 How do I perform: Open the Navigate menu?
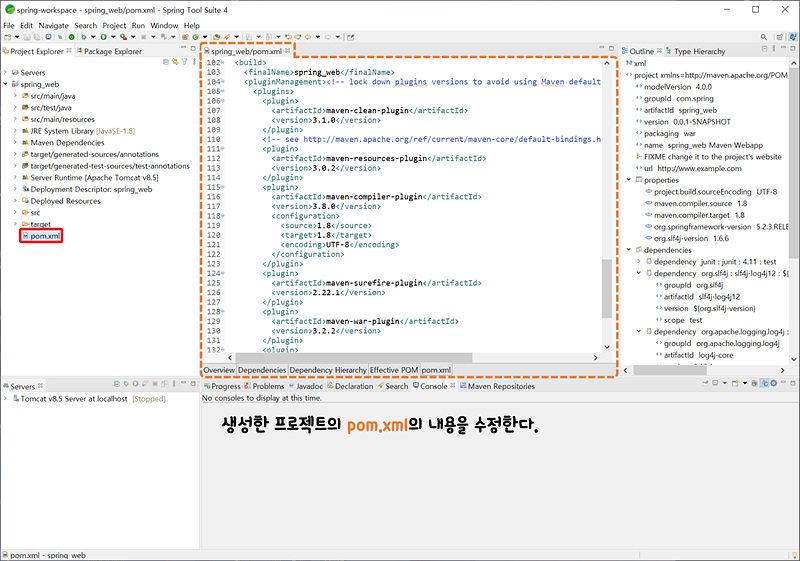pos(53,25)
